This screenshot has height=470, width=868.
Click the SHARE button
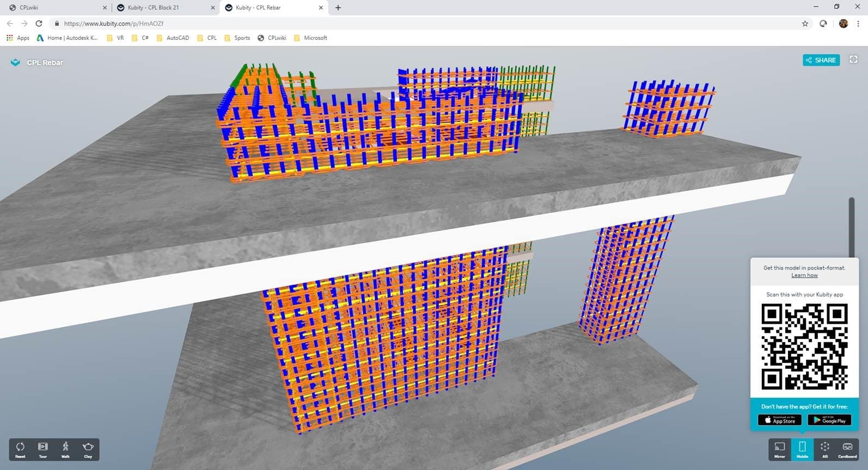pyautogui.click(x=821, y=60)
